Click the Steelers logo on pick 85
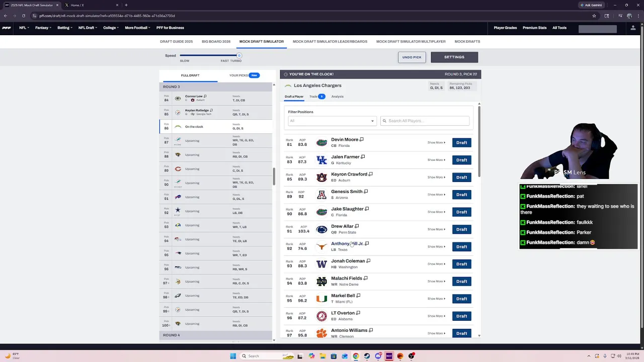Screen dimensions: 644x362 [178, 113]
